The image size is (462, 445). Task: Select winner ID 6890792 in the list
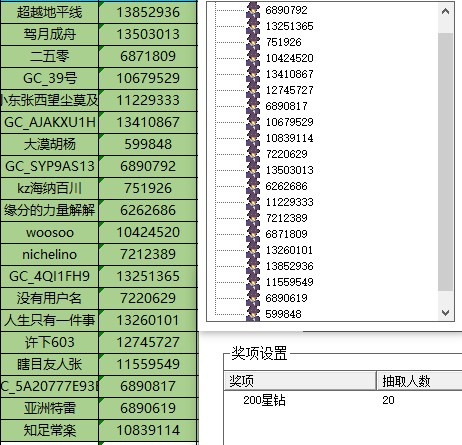[286, 10]
